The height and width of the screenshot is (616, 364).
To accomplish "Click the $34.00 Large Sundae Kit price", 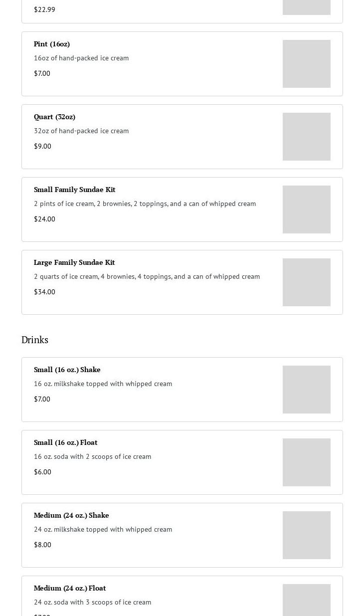I will (44, 292).
